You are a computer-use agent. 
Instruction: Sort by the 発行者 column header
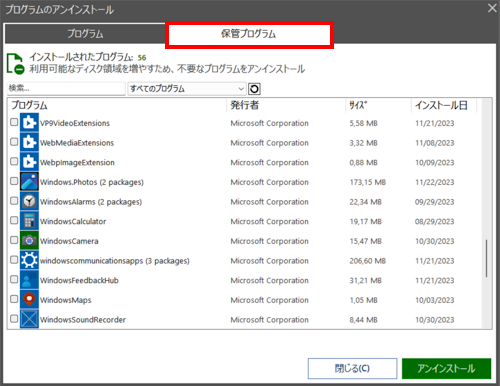pyautogui.click(x=286, y=105)
